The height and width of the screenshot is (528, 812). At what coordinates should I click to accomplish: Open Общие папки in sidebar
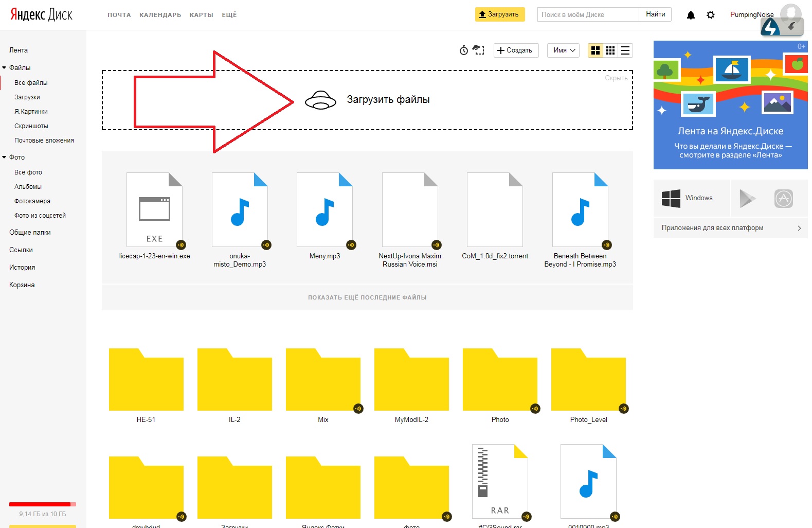click(x=30, y=232)
